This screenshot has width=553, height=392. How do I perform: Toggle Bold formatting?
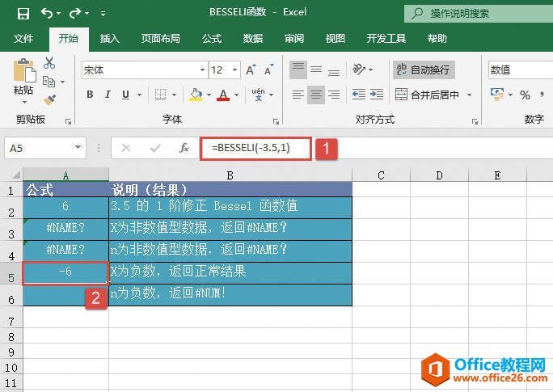click(x=90, y=95)
